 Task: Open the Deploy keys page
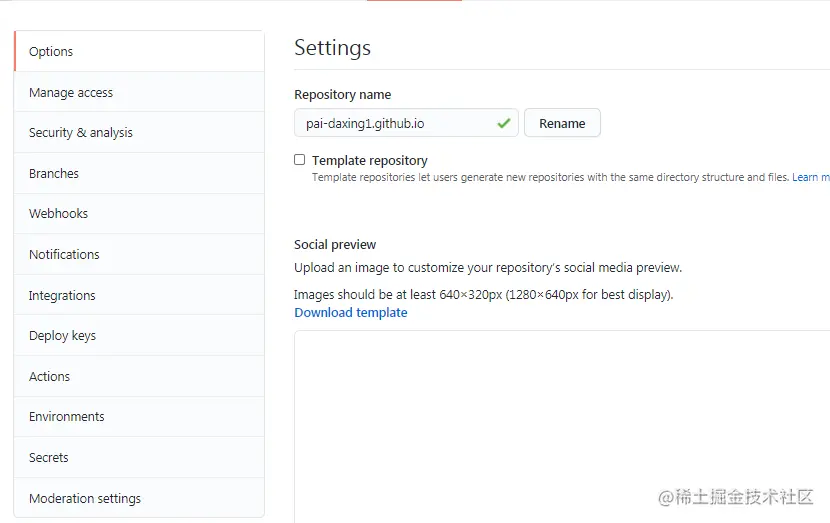coord(62,336)
